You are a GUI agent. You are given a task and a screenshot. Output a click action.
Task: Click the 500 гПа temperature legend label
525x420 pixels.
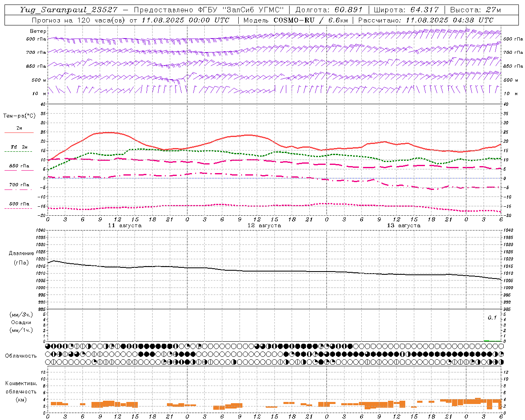point(19,203)
